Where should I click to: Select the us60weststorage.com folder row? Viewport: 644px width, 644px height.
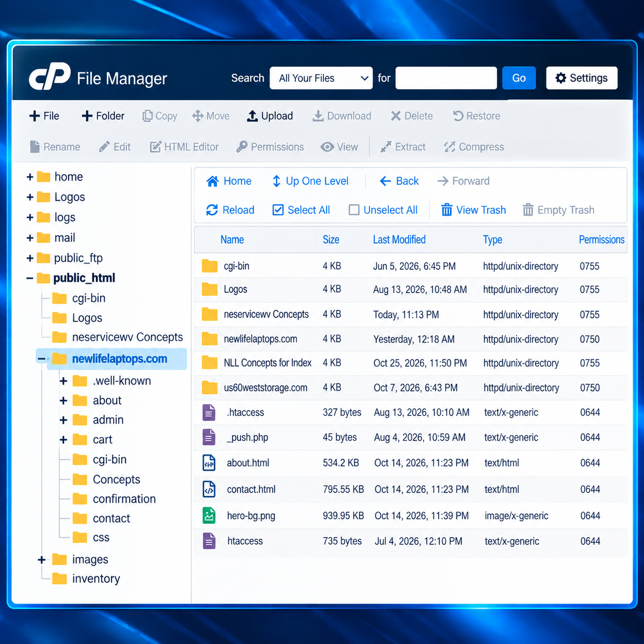click(410, 388)
